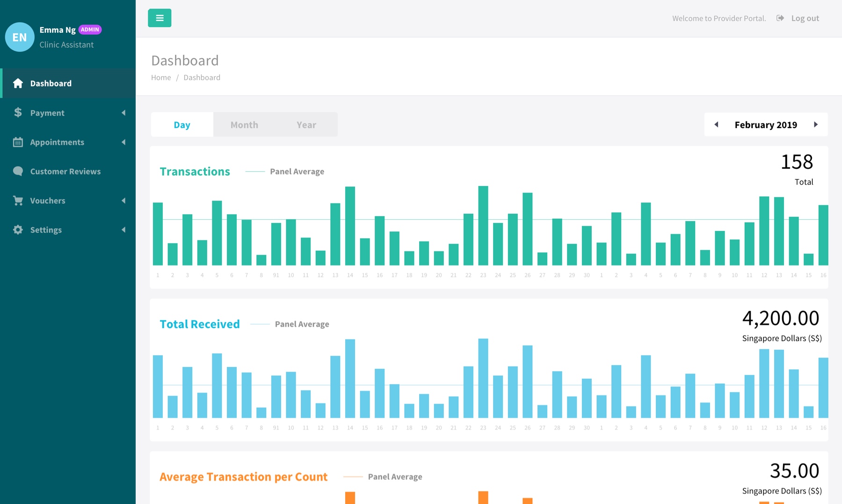Go to next month after February 2019
The image size is (842, 504).
click(x=816, y=124)
